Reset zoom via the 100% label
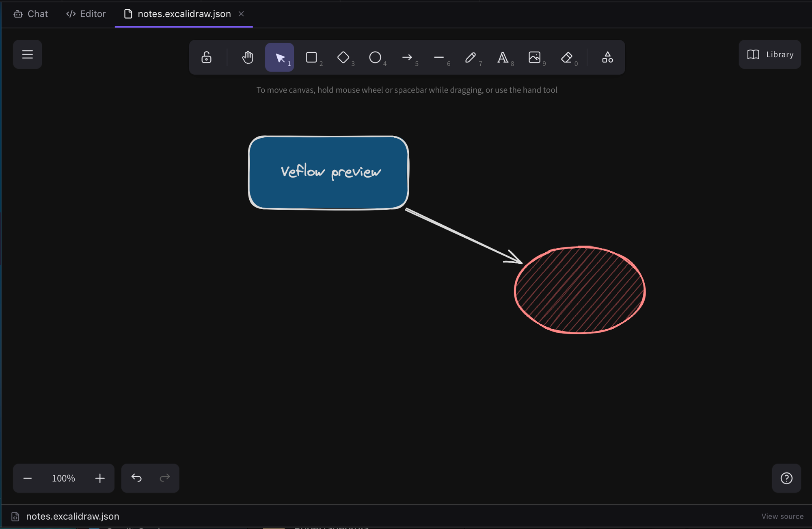The image size is (812, 529). [x=63, y=478]
